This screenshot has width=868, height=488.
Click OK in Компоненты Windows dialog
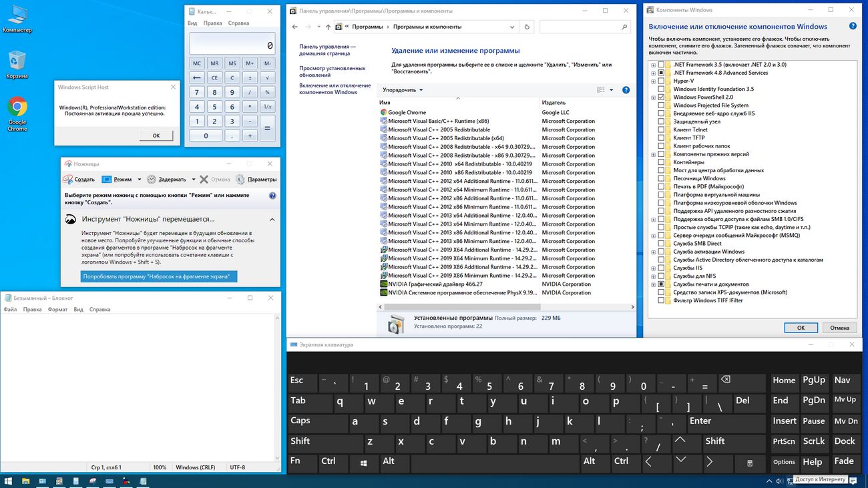801,328
